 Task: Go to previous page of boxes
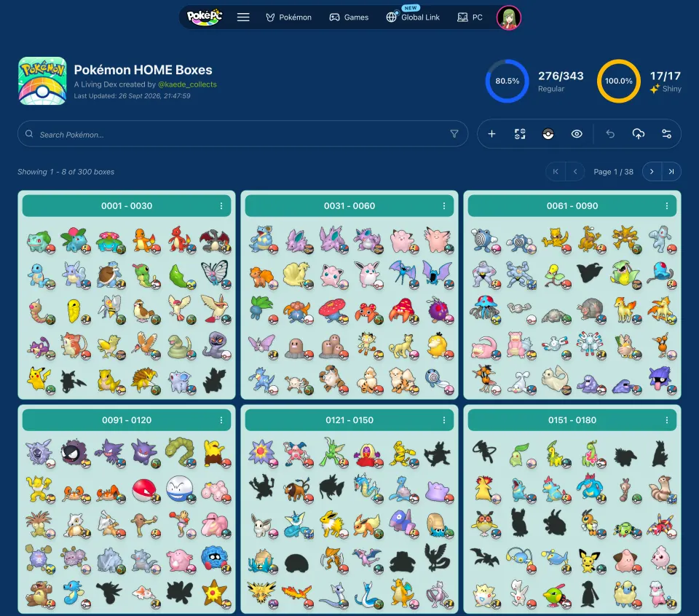tap(575, 172)
